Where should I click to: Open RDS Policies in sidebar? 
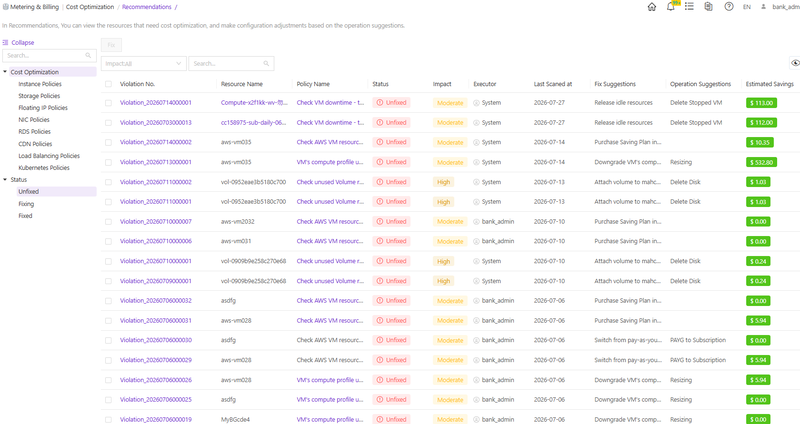tap(34, 132)
